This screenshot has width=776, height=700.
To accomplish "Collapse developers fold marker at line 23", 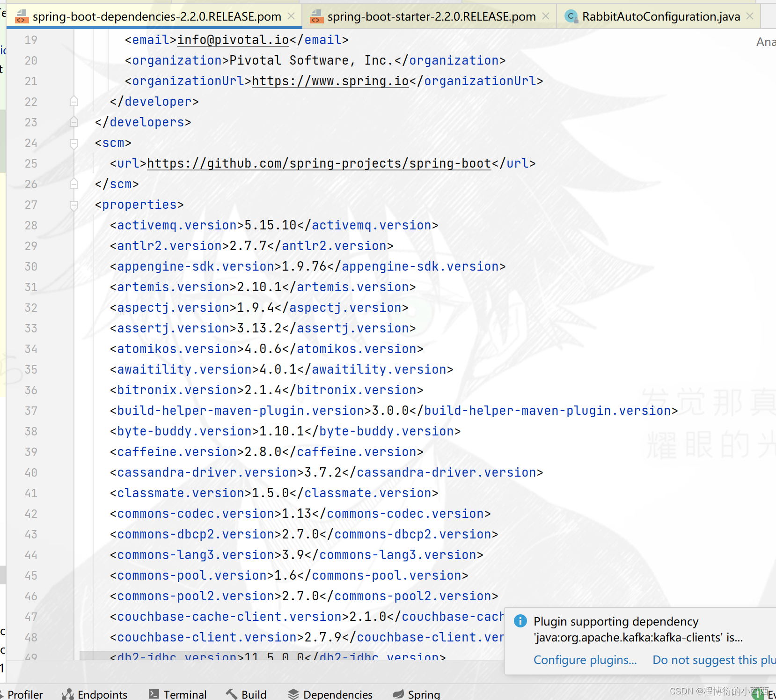I will click(74, 122).
